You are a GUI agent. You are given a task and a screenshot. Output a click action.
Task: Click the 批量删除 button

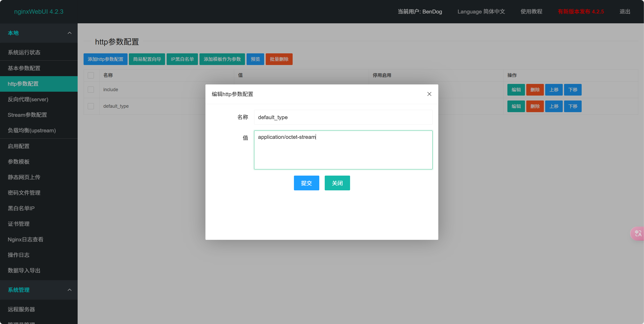279,59
